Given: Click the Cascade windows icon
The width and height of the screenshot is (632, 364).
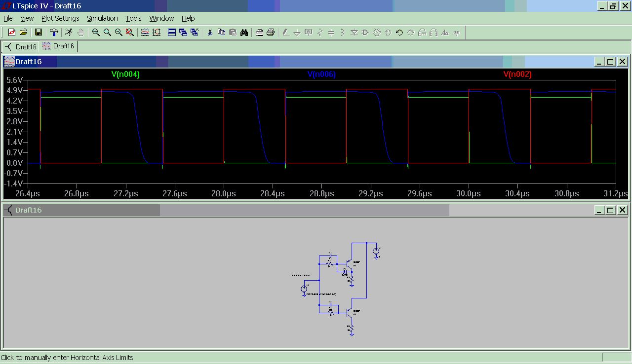Looking at the screenshot, I should click(183, 33).
